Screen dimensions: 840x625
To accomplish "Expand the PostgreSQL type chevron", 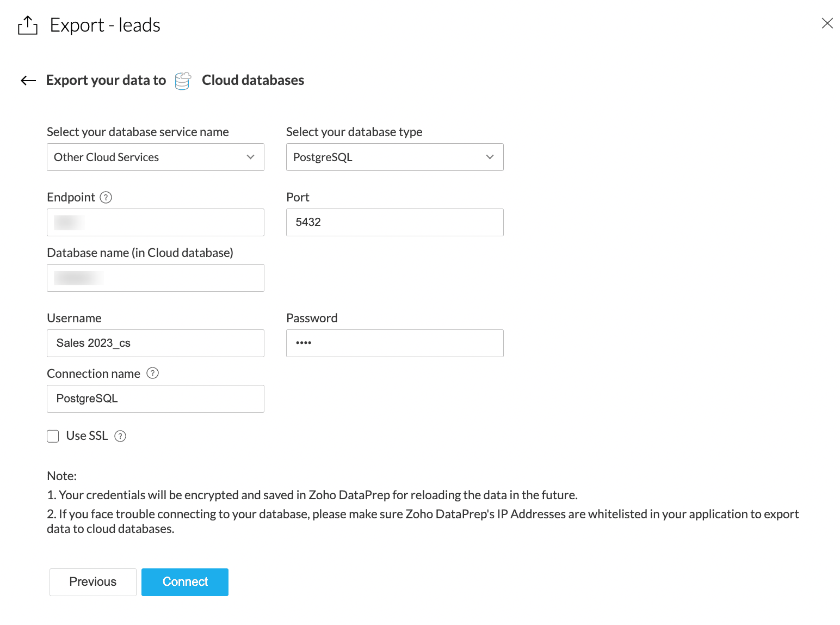I will pos(490,157).
